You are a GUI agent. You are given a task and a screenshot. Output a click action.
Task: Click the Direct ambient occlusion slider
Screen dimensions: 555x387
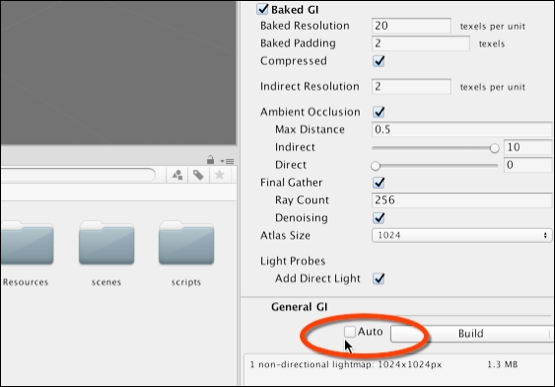[435, 165]
